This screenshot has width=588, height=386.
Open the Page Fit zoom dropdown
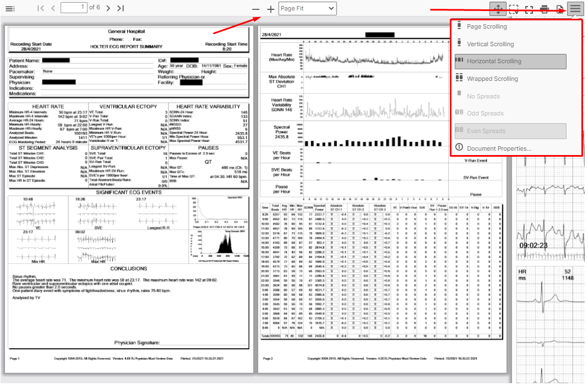pos(308,8)
